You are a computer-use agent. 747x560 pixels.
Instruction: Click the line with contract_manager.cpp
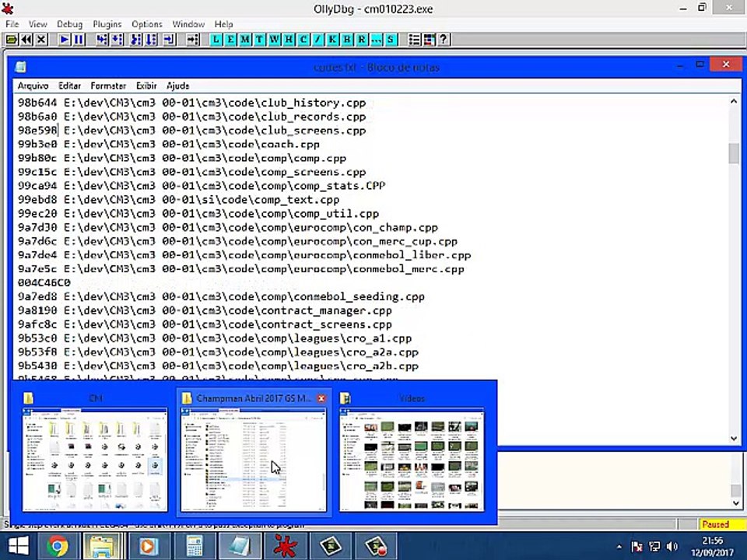coord(205,310)
